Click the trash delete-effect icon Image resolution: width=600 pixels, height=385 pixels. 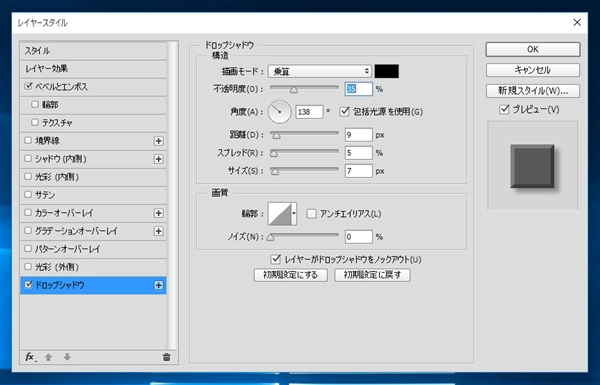pyautogui.click(x=166, y=357)
